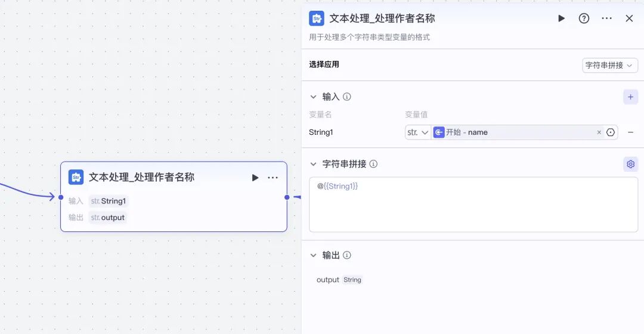This screenshot has height=334, width=644.
Task: Open the str. type dropdown for String1
Action: click(x=417, y=132)
